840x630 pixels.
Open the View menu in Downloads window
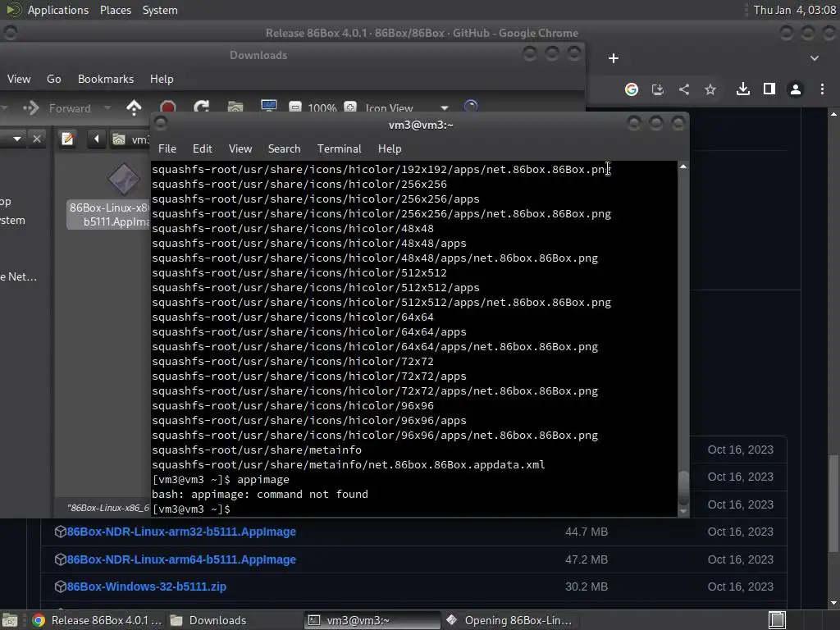point(19,79)
